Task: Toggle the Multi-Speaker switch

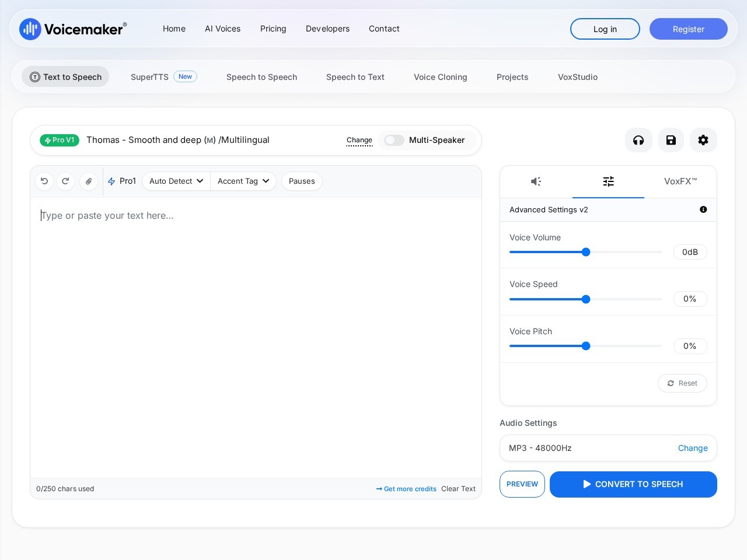Action: click(394, 140)
